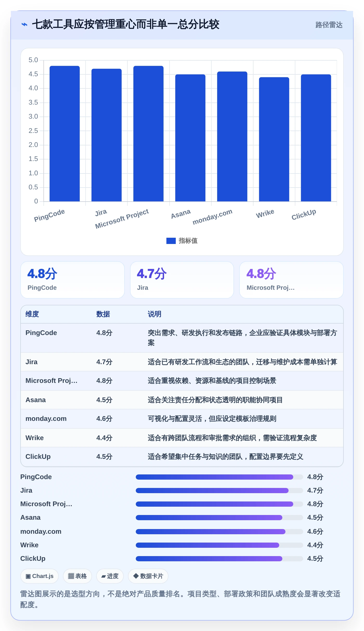364x631 pixels.
Task: Click the Jira bar in the chart
Action: tap(107, 135)
